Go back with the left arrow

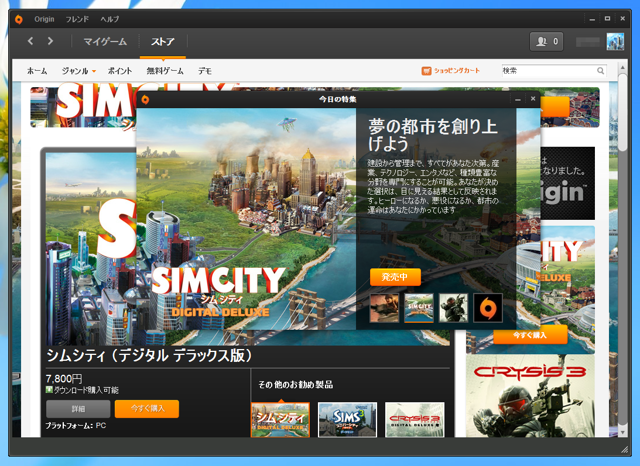click(x=31, y=41)
